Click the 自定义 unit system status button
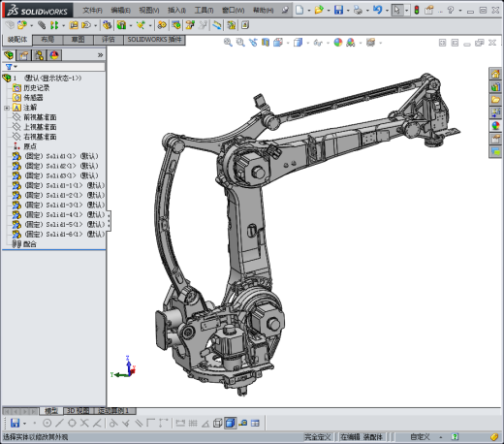The height and width of the screenshot is (444, 504). click(x=420, y=437)
